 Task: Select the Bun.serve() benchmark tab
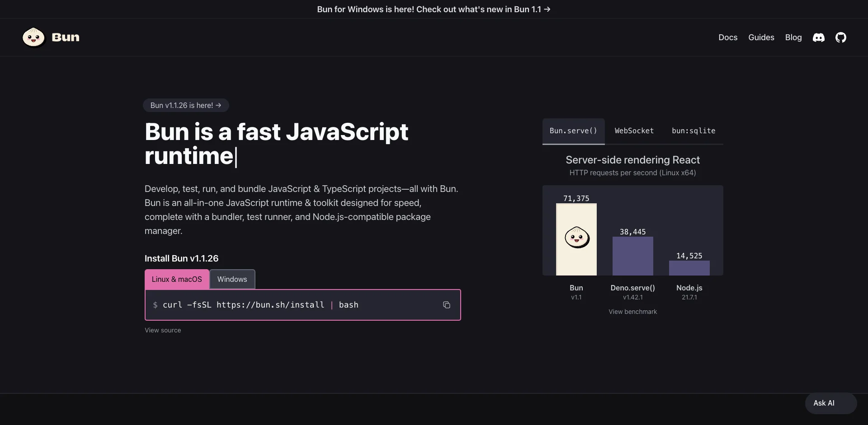pyautogui.click(x=573, y=131)
